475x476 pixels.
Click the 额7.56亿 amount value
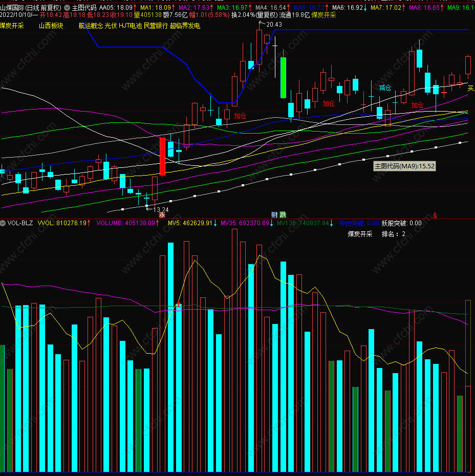tap(175, 15)
